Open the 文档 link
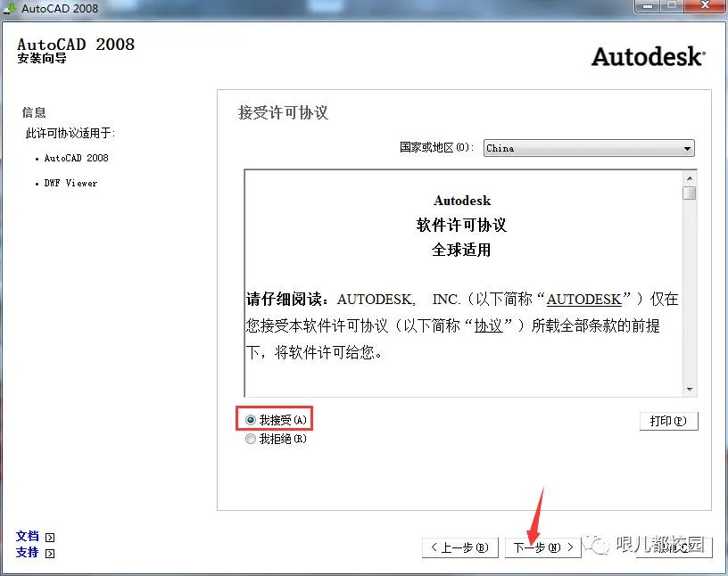The height and width of the screenshot is (576, 728). click(28, 536)
